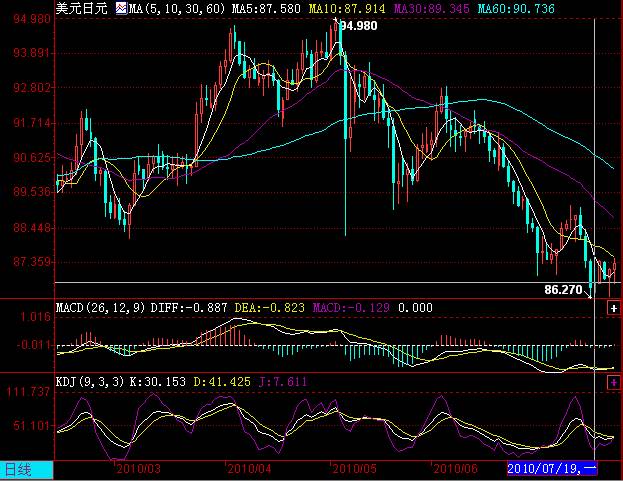Click the 2010/07/19 cursor date label

[552, 469]
